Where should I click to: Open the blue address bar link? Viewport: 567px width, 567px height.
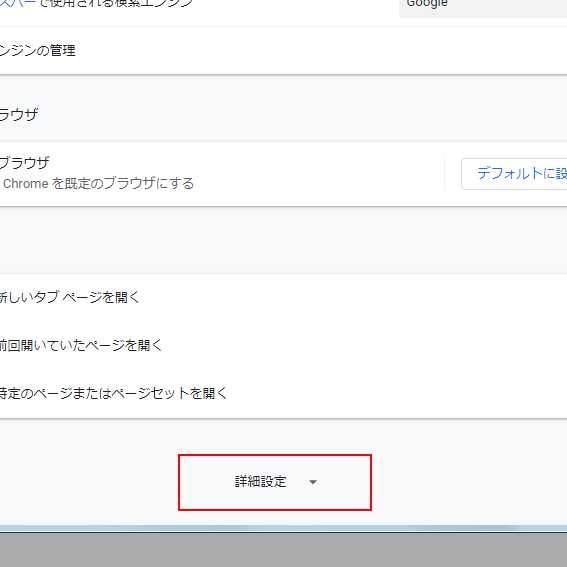coord(18,4)
